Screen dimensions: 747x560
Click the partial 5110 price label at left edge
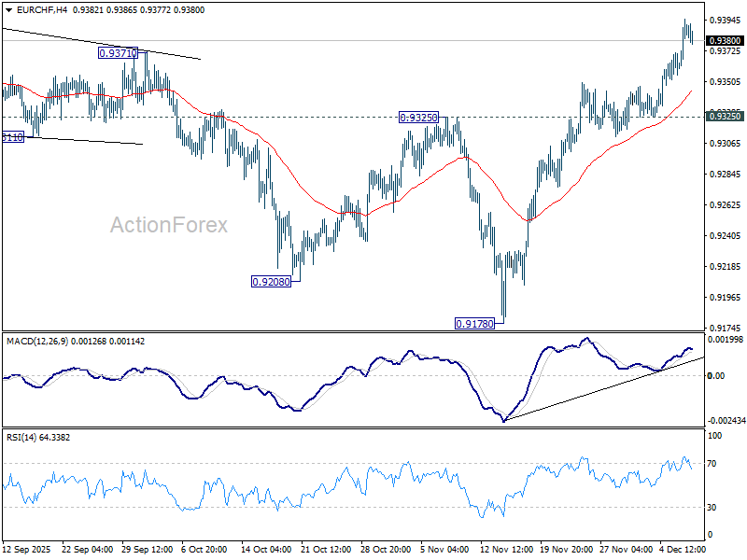click(13, 137)
